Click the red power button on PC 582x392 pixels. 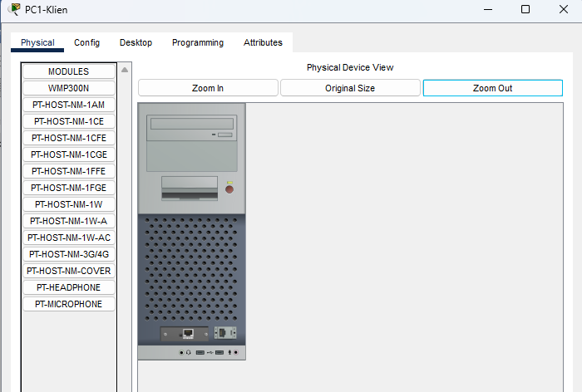coord(229,189)
